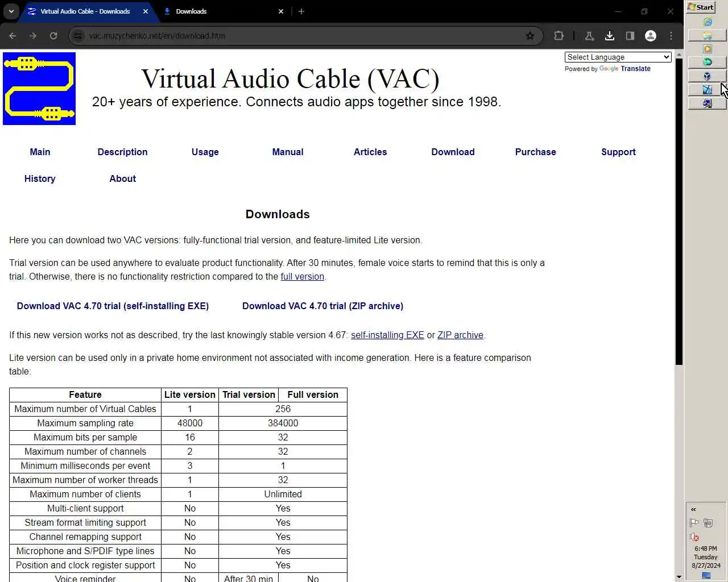This screenshot has height=582, width=728.
Task: Click the green globe taskbar icon
Action: 707,62
